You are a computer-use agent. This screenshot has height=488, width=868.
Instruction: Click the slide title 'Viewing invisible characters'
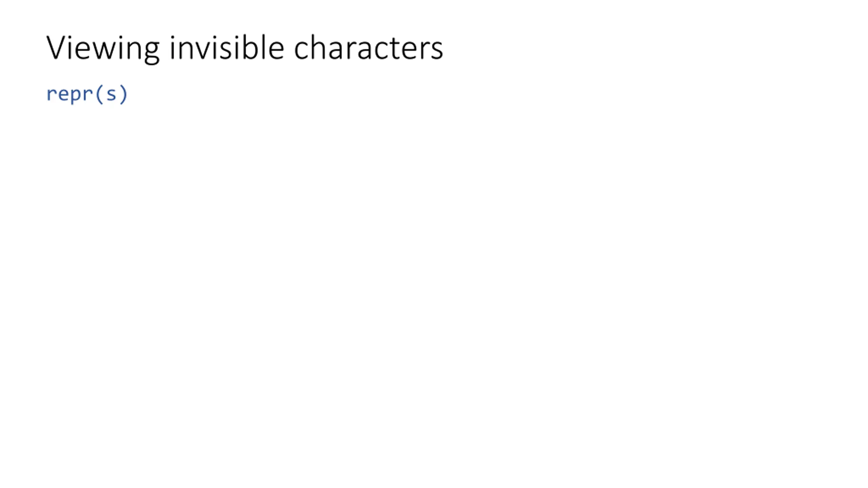point(244,48)
